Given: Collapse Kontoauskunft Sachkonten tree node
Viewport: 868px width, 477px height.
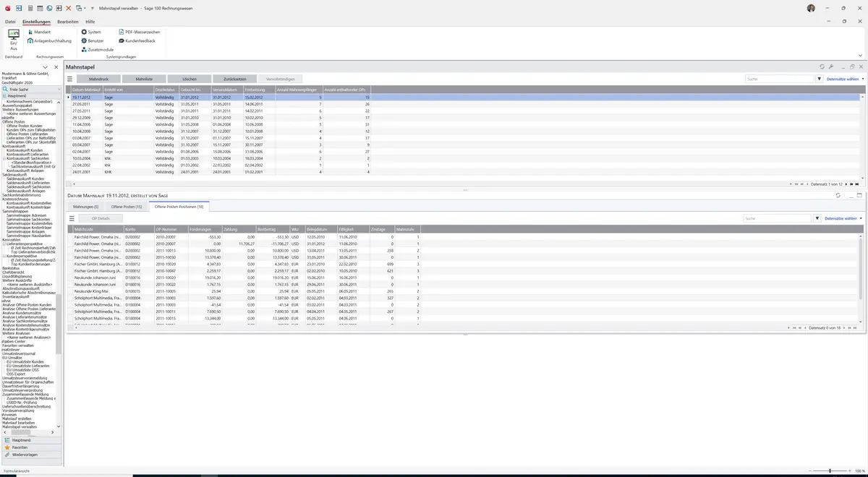Looking at the screenshot, I should point(4,158).
